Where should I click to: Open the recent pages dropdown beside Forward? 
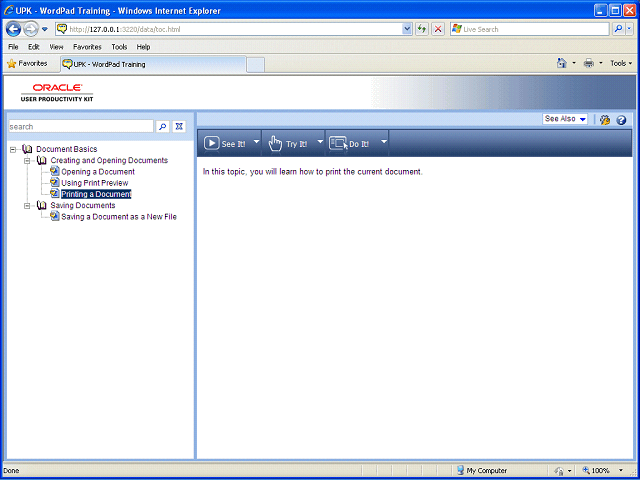click(45, 29)
